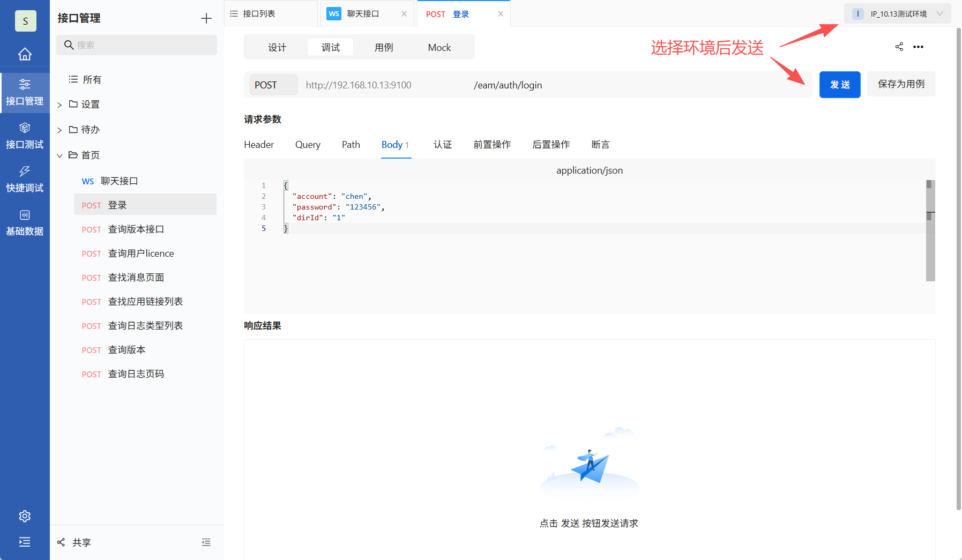The height and width of the screenshot is (560, 962).
Task: Click the share icon near top right
Action: coord(899,47)
